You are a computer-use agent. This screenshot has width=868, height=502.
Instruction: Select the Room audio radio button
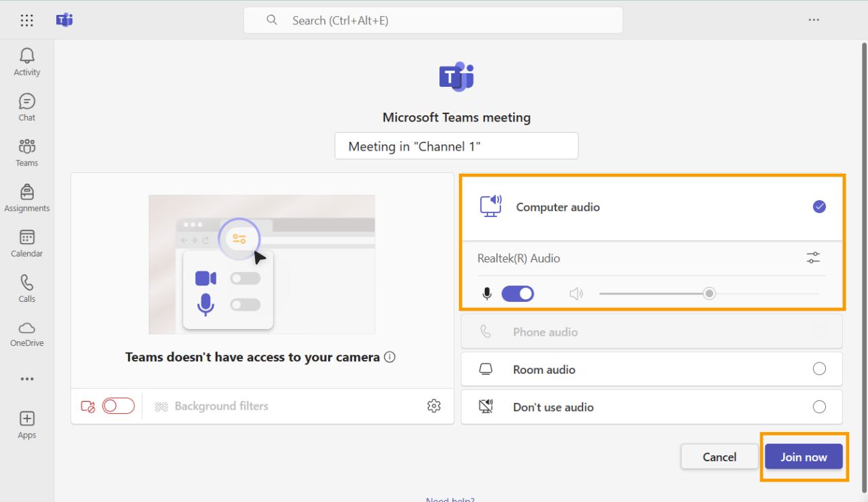(819, 369)
